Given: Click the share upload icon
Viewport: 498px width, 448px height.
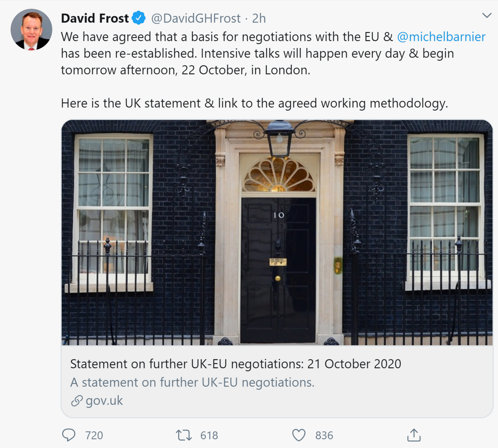Looking at the screenshot, I should [x=414, y=435].
